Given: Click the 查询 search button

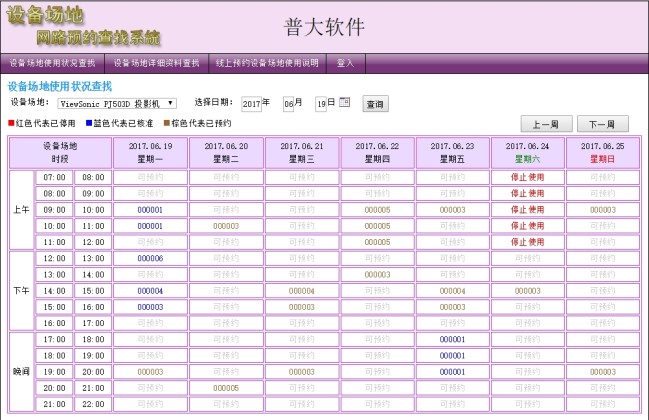Looking at the screenshot, I should [x=375, y=104].
